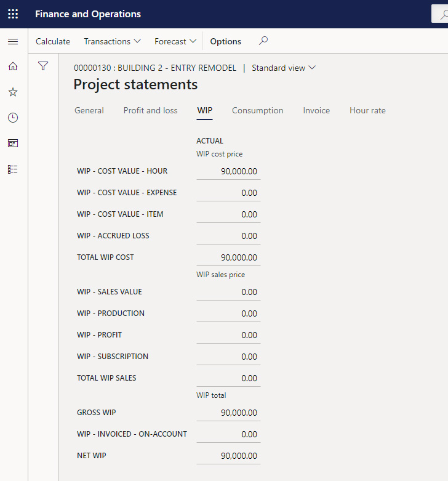The image size is (448, 481).
Task: Open Modules list icon in sidebar
Action: 13,169
